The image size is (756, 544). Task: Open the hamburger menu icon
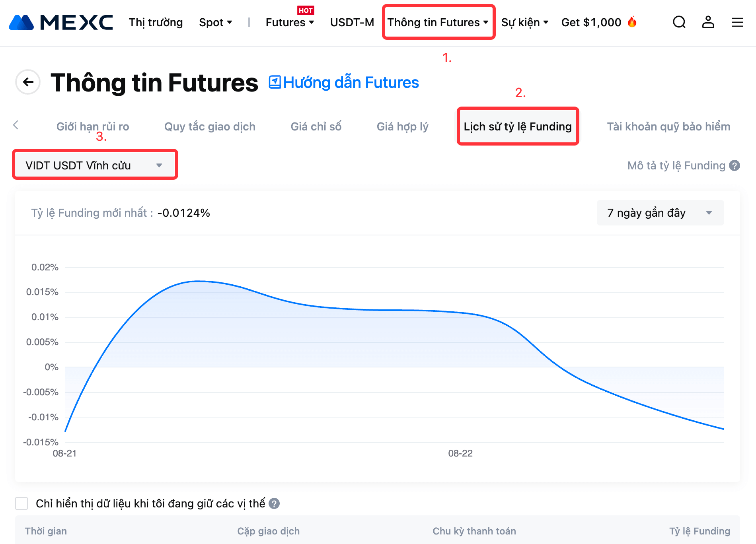(737, 22)
